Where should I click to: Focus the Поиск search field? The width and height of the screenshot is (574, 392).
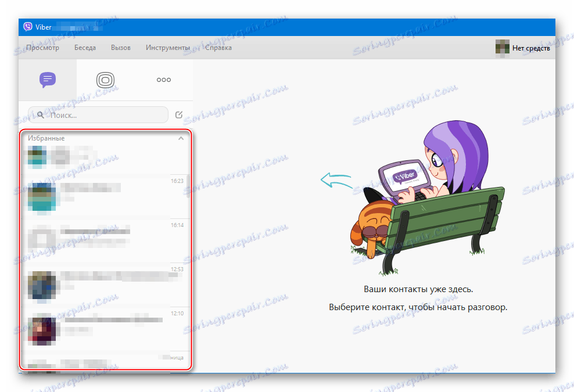98,115
